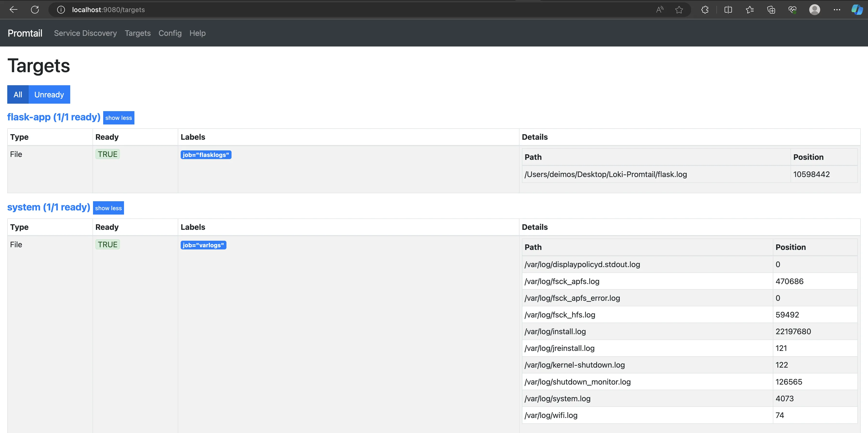Click position value 470686
The width and height of the screenshot is (868, 433).
[790, 281]
